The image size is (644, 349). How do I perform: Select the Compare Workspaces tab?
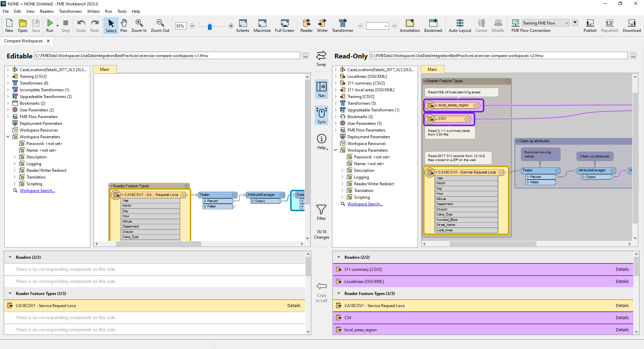(x=24, y=41)
